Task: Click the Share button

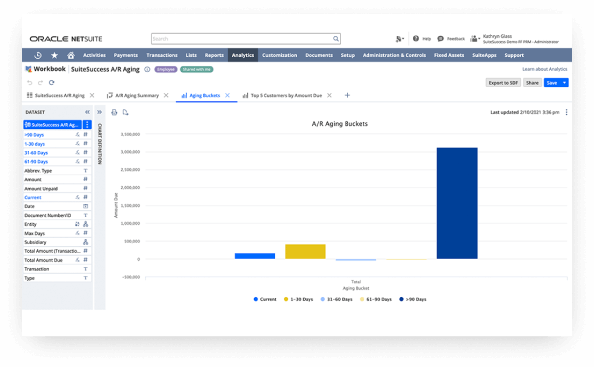Action: 532,83
